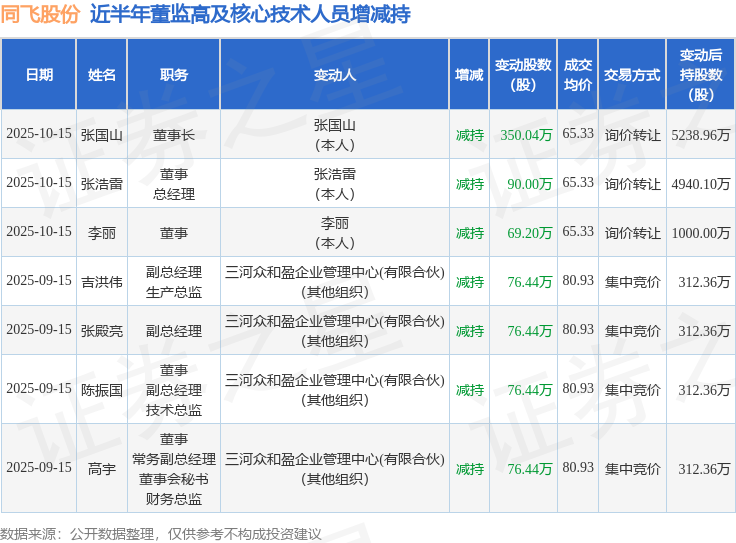Click the name cell 李丽
This screenshot has width=736, height=543.
tap(102, 233)
